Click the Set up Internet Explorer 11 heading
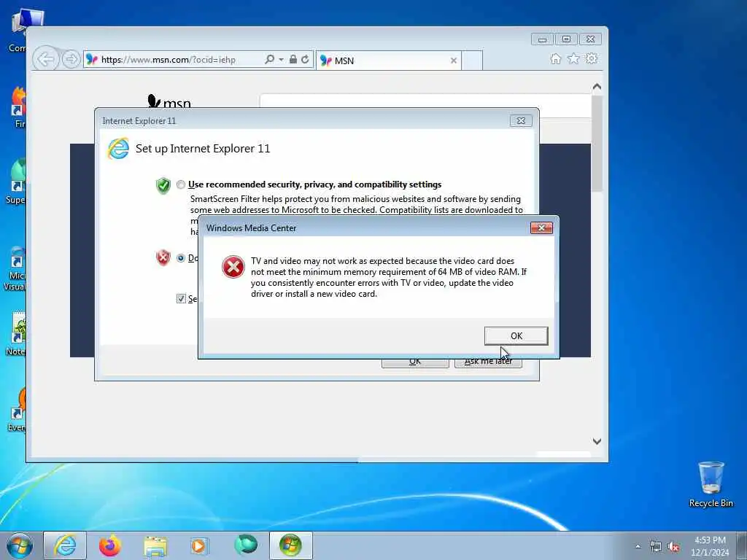747x560 pixels. pos(203,149)
